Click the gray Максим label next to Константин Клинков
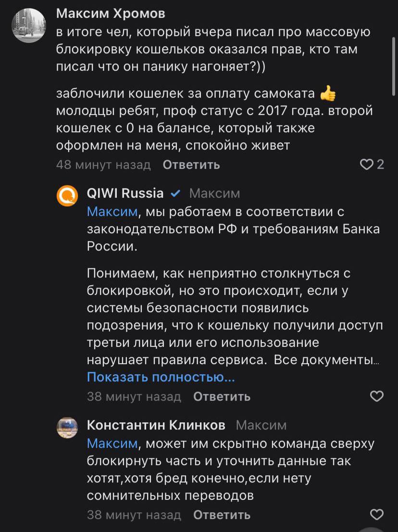The height and width of the screenshot is (532, 398). tap(261, 426)
